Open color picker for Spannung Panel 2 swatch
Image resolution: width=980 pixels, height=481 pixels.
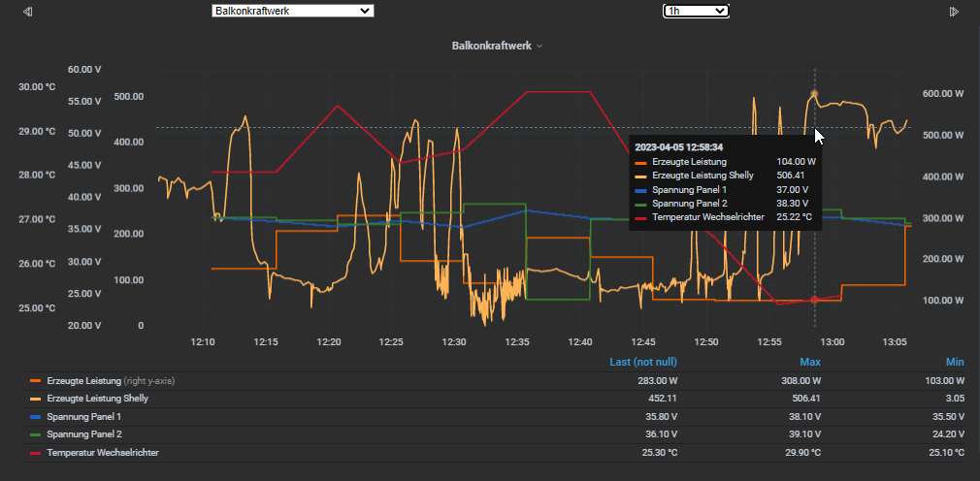(36, 434)
